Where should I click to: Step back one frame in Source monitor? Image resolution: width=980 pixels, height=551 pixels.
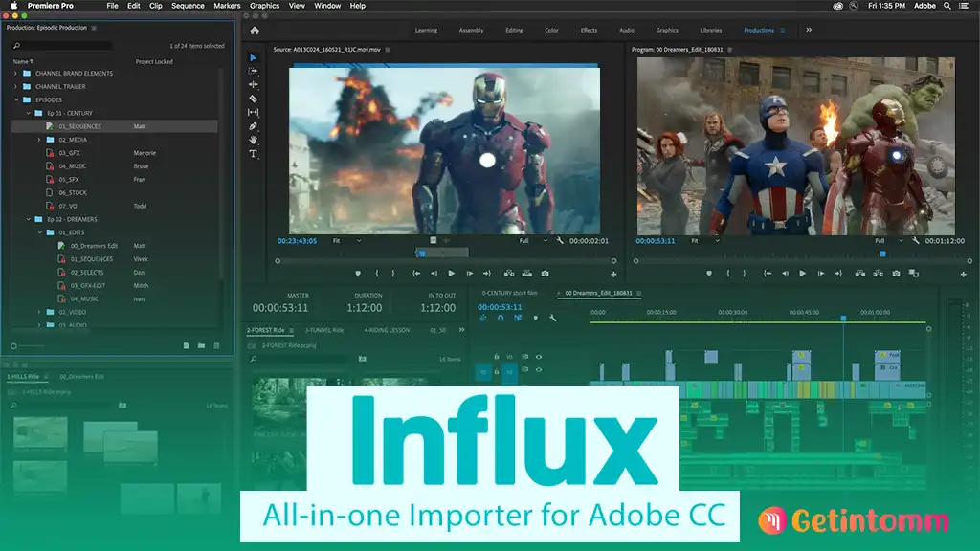point(434,273)
